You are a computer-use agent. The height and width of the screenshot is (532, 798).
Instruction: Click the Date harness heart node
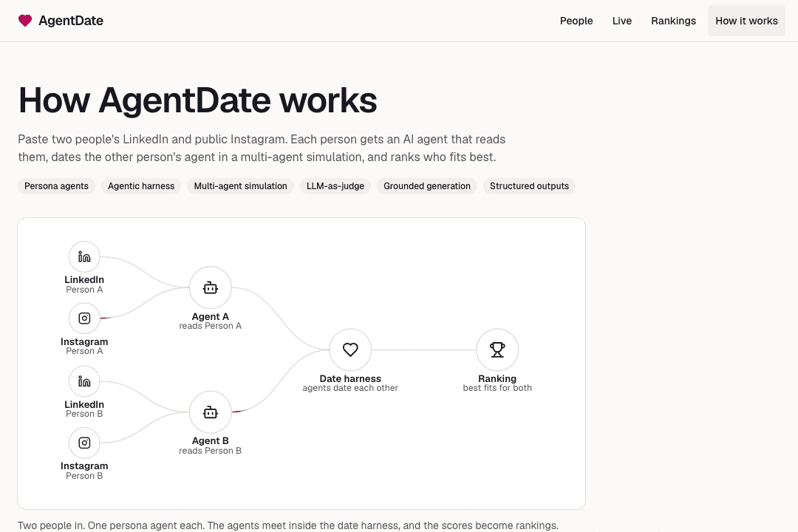[350, 349]
